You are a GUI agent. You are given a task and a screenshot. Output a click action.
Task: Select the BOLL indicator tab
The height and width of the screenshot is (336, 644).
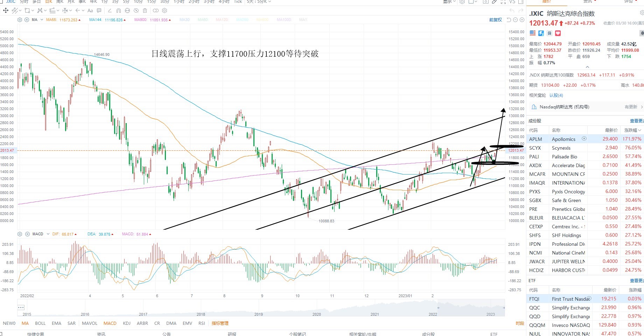click(x=40, y=323)
